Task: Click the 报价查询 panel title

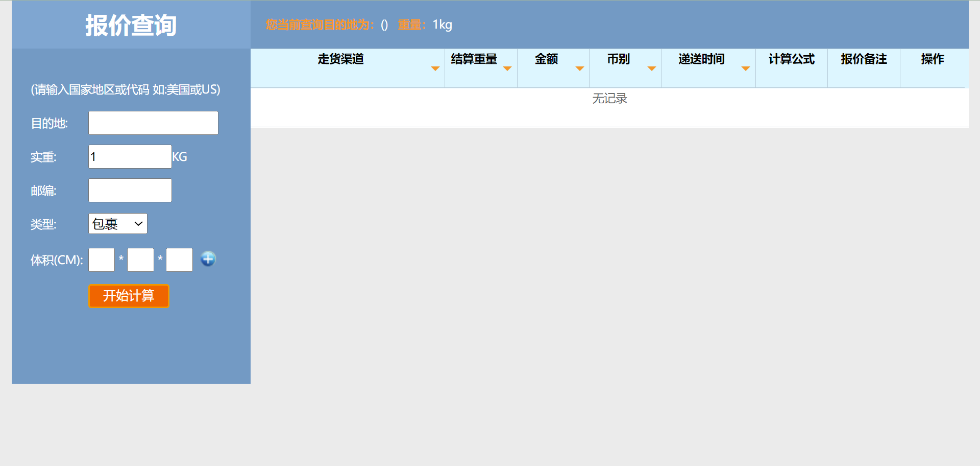Action: coord(131,25)
